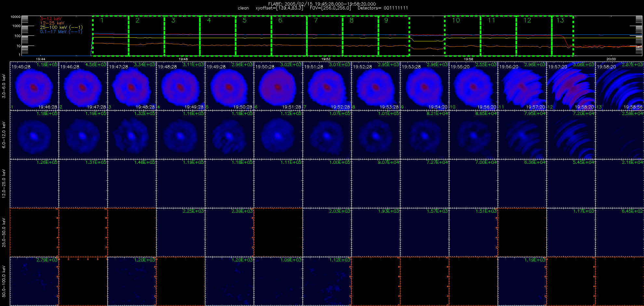Select interval 10 box on the lightcurve

click(463, 36)
